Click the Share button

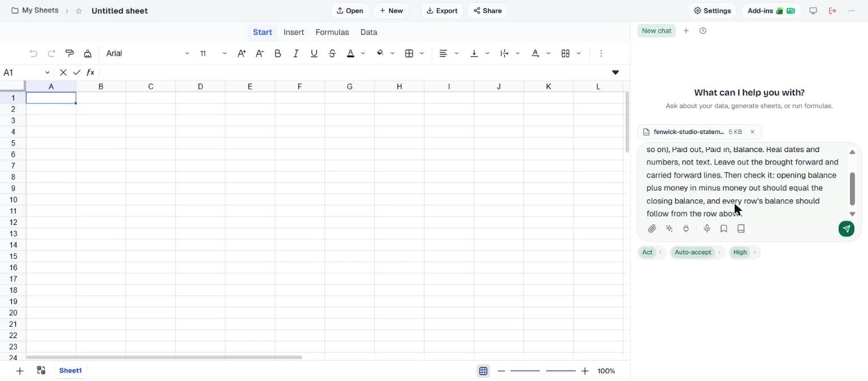(x=487, y=11)
